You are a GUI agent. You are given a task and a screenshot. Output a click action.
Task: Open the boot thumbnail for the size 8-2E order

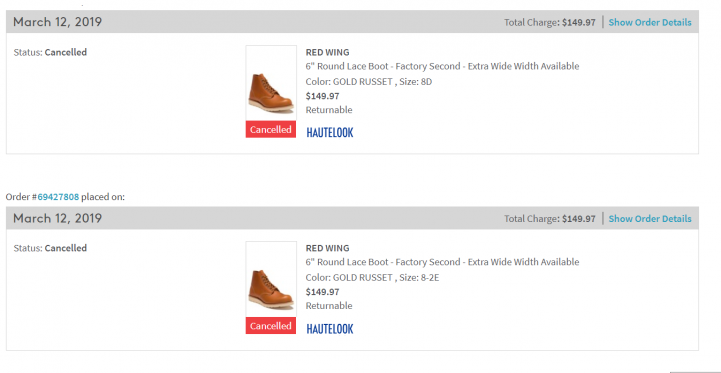(x=271, y=279)
